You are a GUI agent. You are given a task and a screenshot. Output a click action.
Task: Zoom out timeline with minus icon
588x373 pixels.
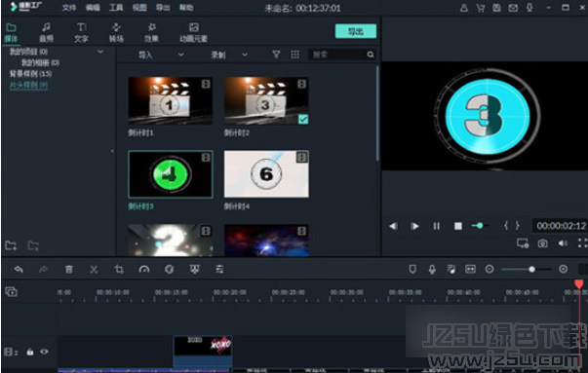(489, 269)
